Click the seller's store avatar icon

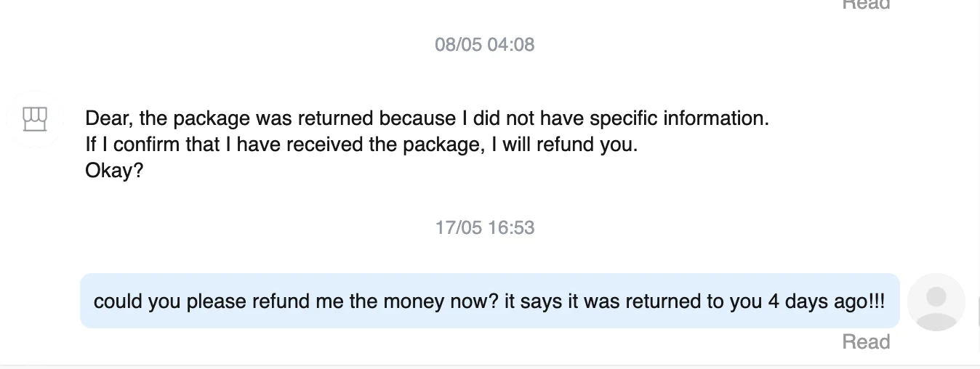tap(35, 119)
